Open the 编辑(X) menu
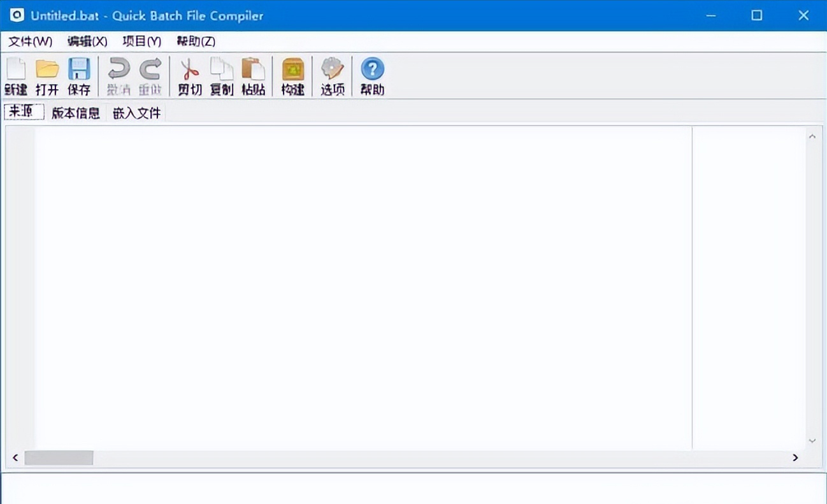 coord(87,41)
